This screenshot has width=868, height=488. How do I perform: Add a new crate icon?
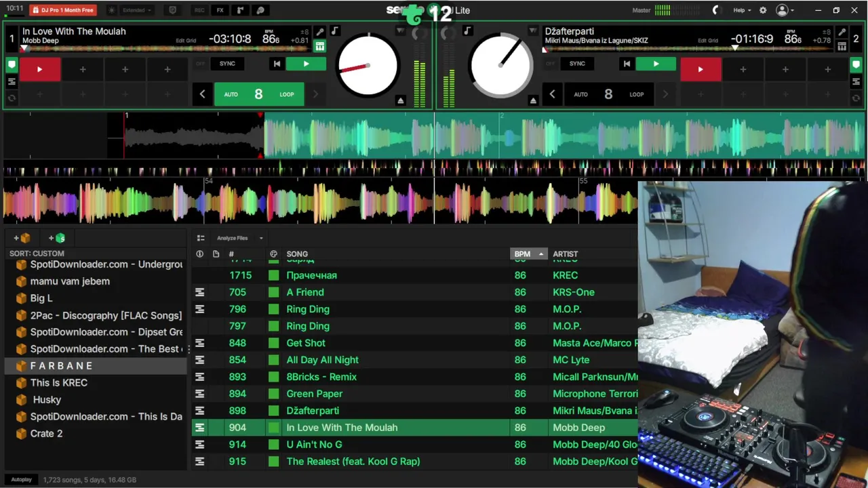coord(22,238)
